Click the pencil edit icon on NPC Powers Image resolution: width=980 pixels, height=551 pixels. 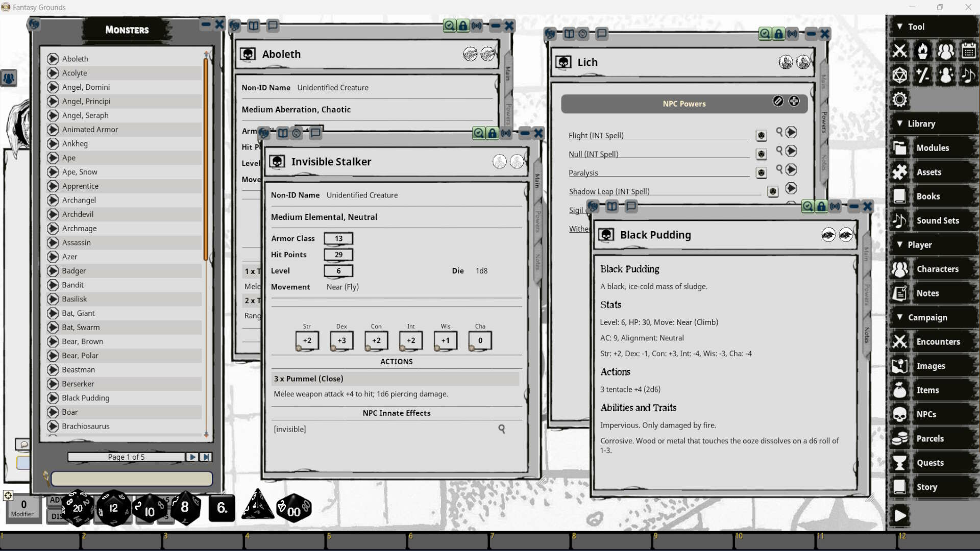click(778, 102)
